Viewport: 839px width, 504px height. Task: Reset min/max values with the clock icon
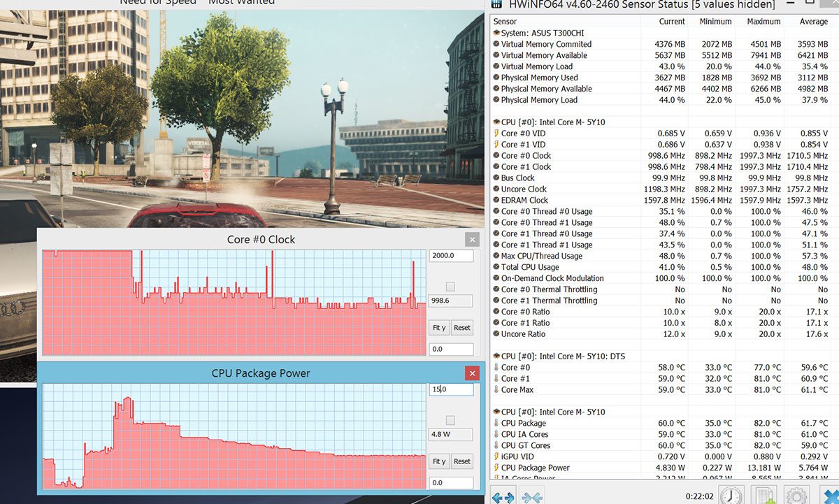coord(731,496)
